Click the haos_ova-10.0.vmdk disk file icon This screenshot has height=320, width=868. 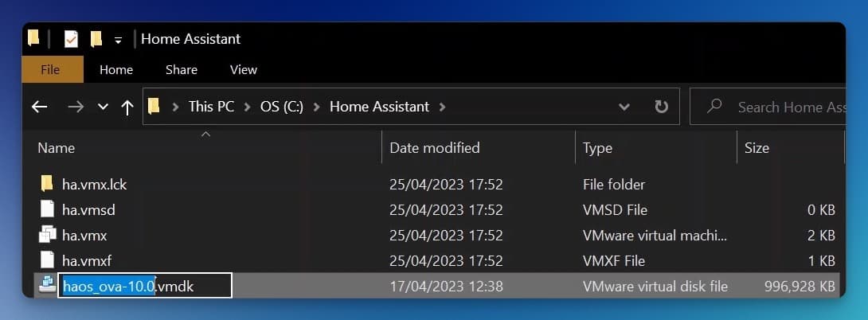(46, 286)
